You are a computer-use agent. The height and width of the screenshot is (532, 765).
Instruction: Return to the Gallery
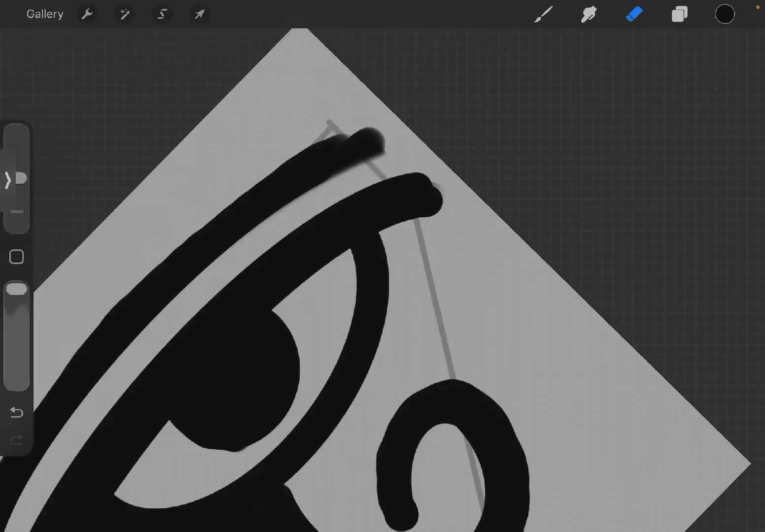45,14
